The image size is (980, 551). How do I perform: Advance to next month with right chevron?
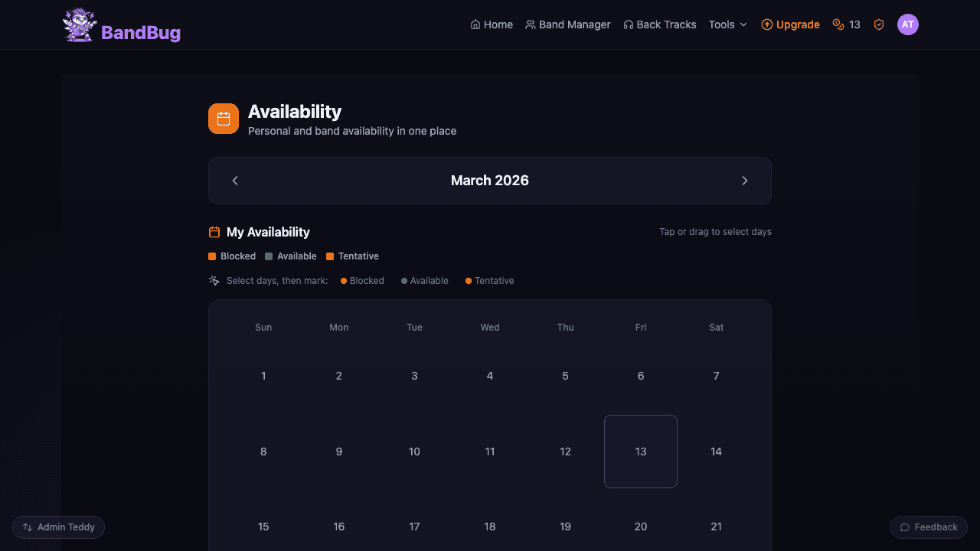point(744,181)
